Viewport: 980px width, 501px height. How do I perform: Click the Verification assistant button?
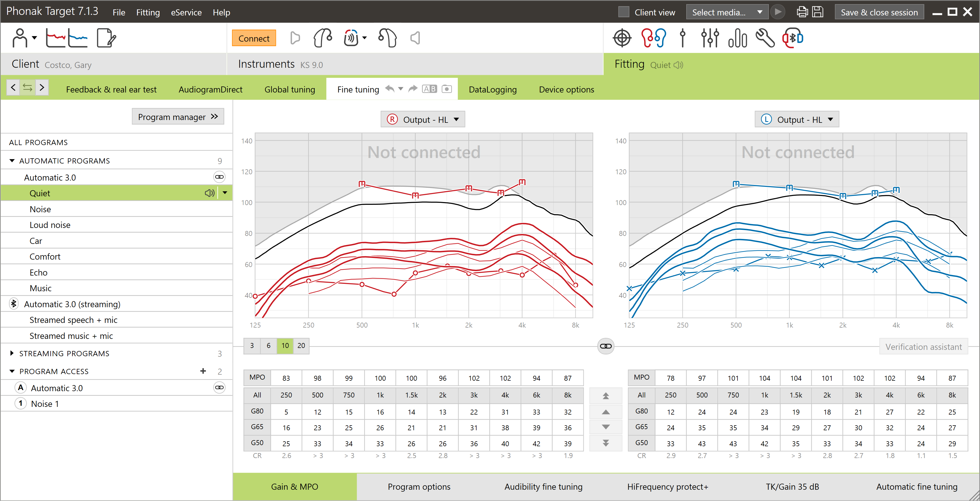pos(923,347)
